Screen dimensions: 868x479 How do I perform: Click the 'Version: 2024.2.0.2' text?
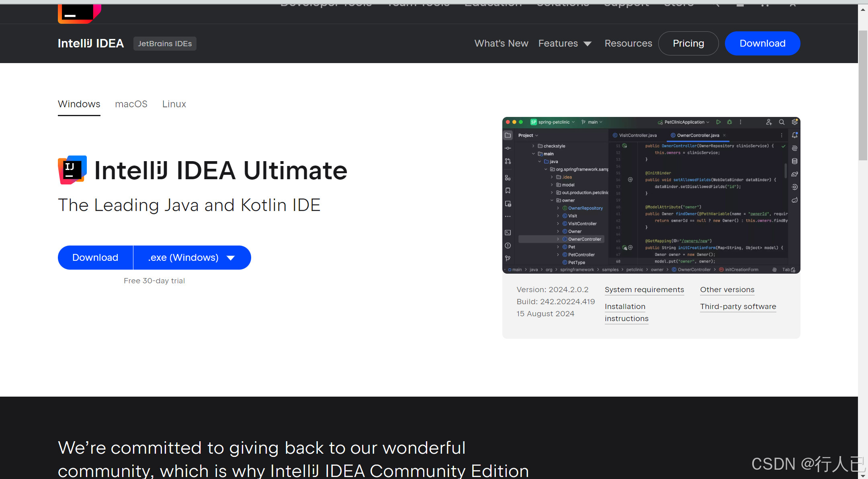coord(553,290)
